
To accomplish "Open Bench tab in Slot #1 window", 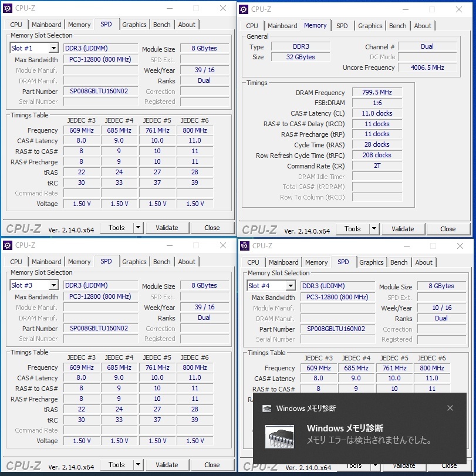I will point(162,25).
